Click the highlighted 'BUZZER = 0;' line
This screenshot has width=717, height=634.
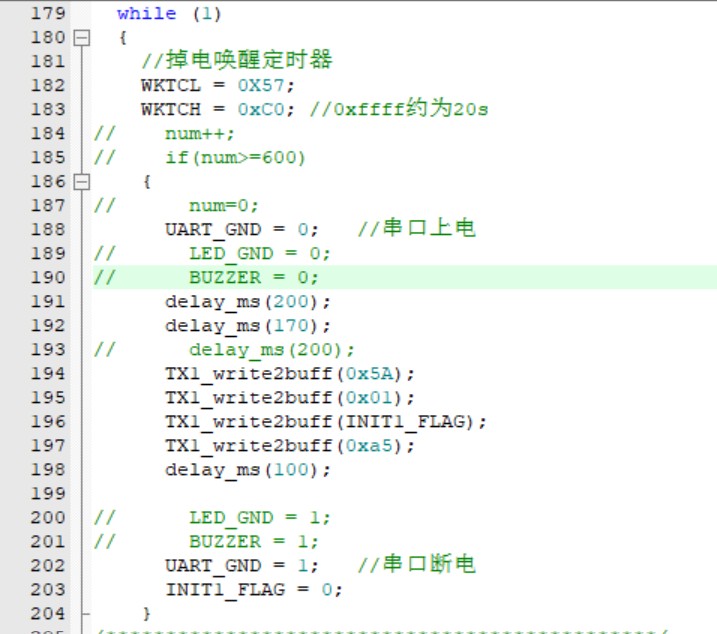pos(254,278)
